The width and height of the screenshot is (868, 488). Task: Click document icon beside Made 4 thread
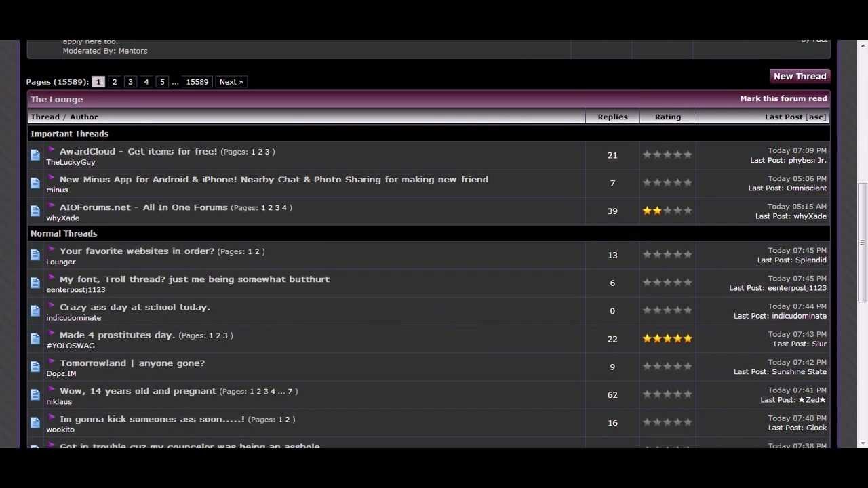35,338
